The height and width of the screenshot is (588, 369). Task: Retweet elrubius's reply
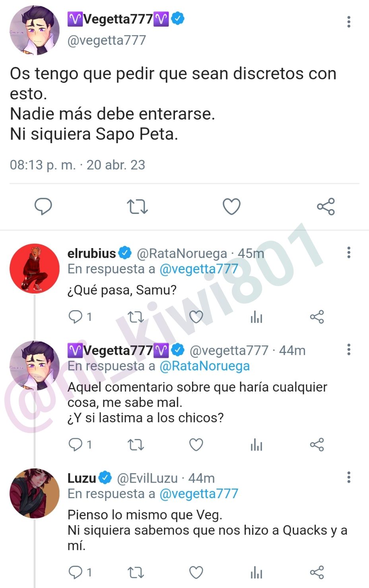tap(136, 317)
